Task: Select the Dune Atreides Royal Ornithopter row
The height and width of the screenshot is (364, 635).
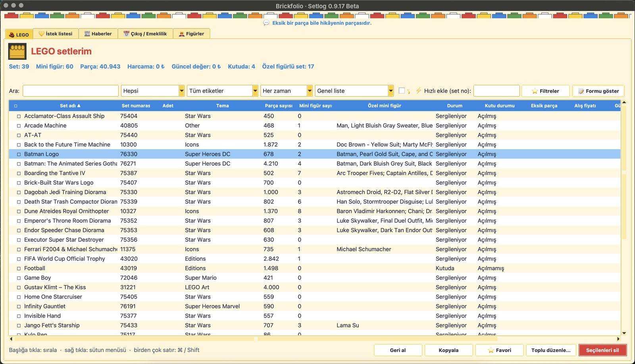Action: coord(314,211)
